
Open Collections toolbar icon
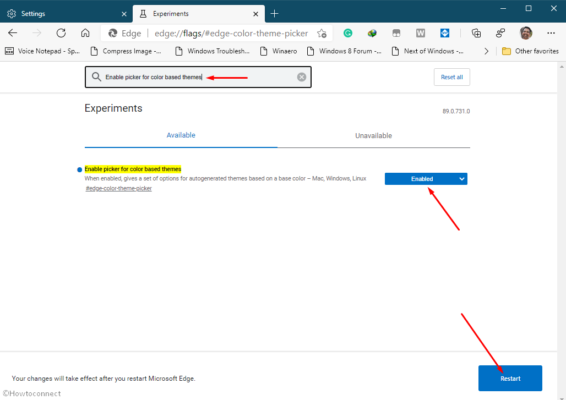click(476, 33)
